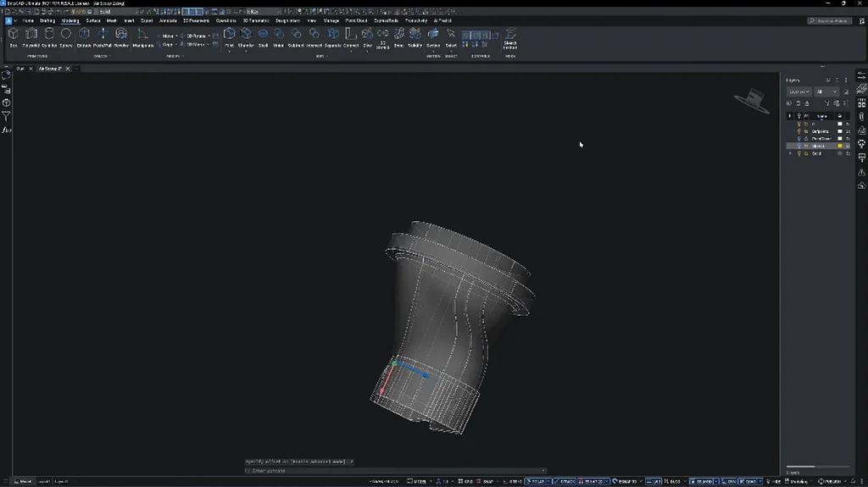Select the Polysolid tool
The height and width of the screenshot is (487, 868).
[x=31, y=37]
